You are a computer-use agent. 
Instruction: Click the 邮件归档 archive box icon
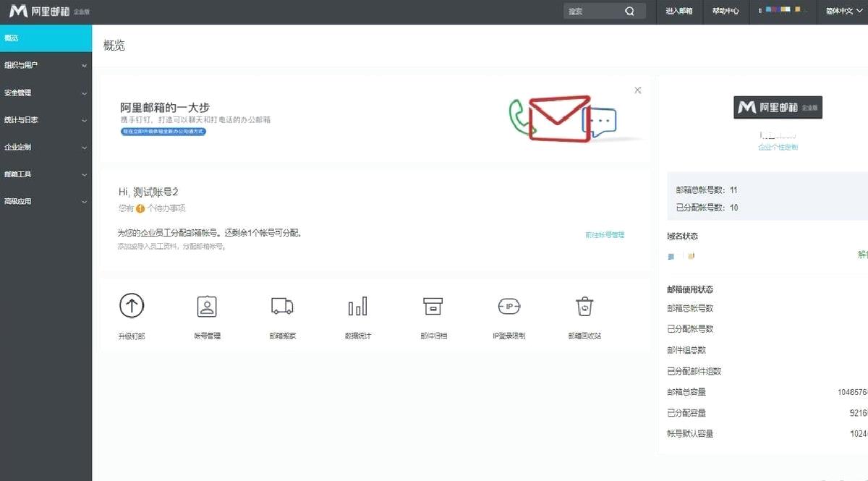(433, 306)
